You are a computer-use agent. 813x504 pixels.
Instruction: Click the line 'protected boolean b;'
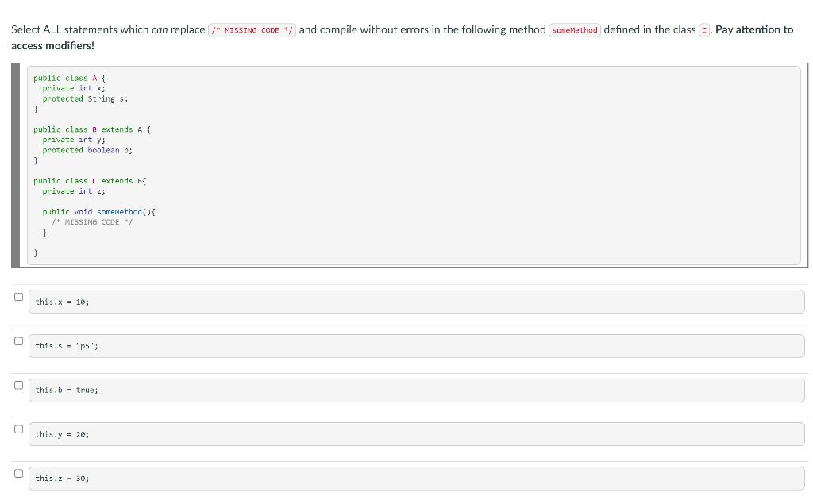point(87,150)
